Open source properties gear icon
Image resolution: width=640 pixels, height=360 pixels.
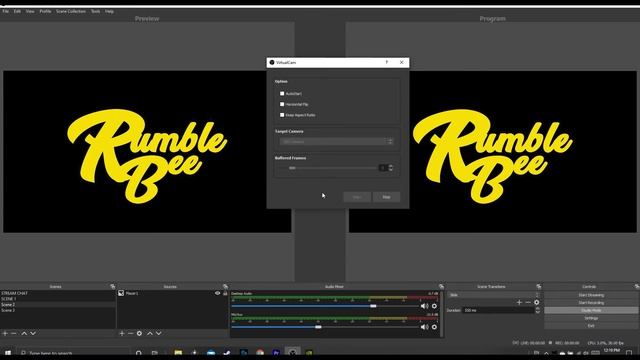[x=140, y=333]
